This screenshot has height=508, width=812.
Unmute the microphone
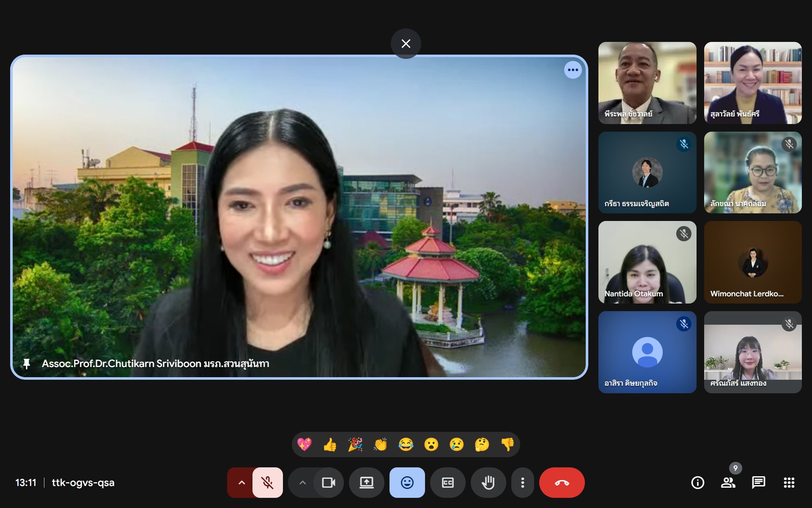point(267,483)
